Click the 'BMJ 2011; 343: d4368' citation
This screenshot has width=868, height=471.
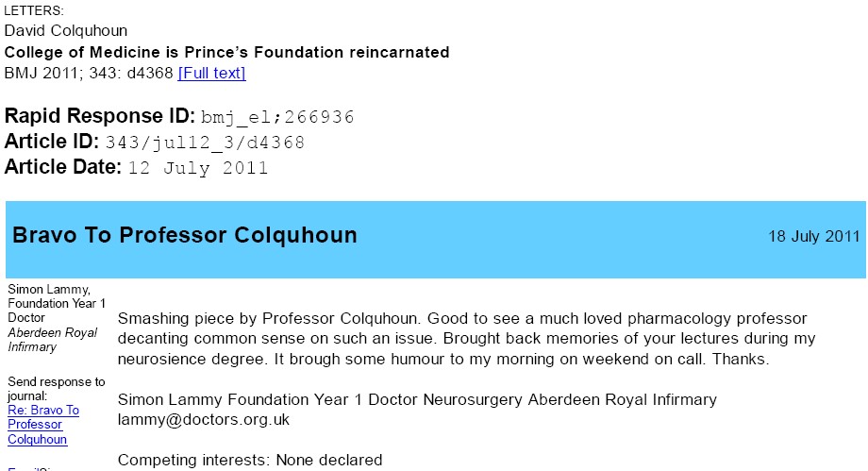click(89, 73)
